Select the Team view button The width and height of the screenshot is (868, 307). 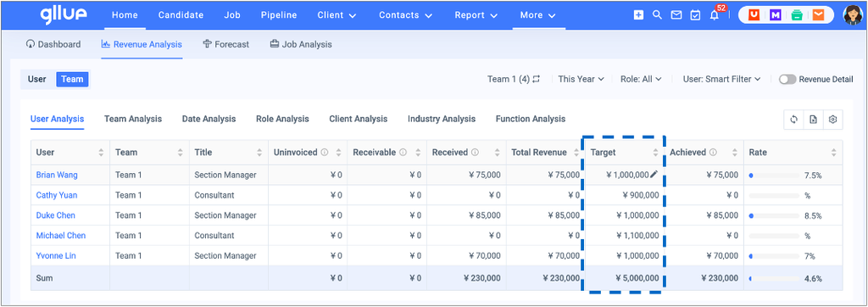[72, 79]
